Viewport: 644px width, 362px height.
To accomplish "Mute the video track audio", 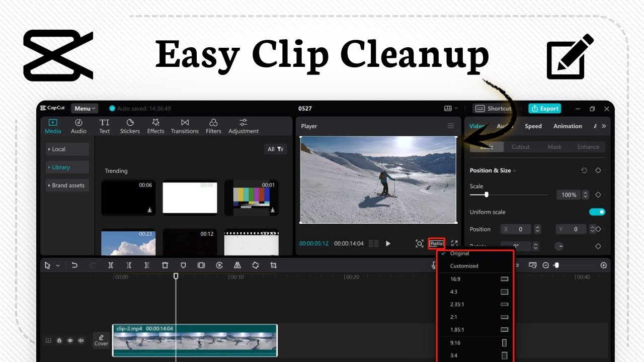I will pos(81,340).
